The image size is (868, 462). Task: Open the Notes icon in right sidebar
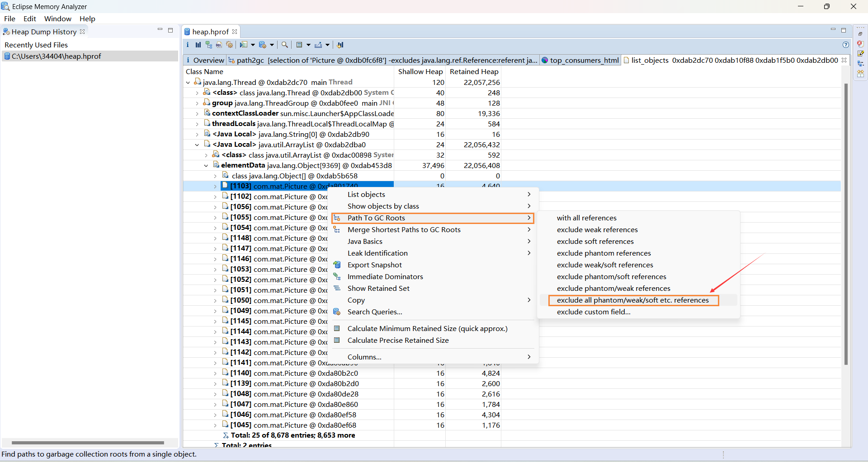860,54
